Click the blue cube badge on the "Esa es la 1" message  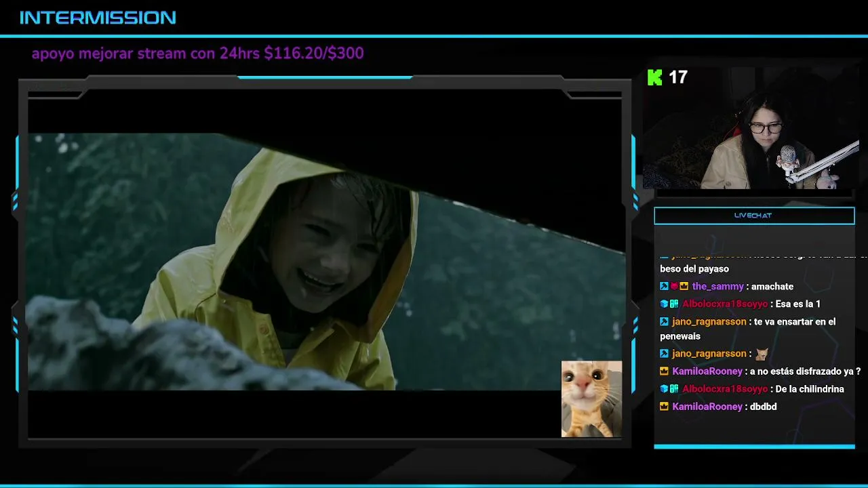point(664,304)
